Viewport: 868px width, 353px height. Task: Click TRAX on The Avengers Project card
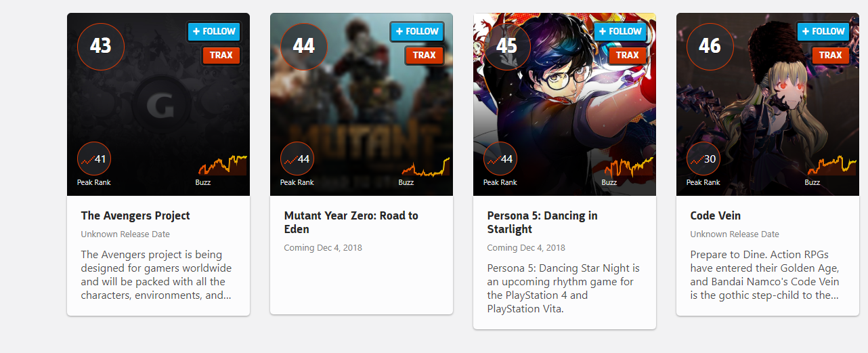click(x=221, y=56)
